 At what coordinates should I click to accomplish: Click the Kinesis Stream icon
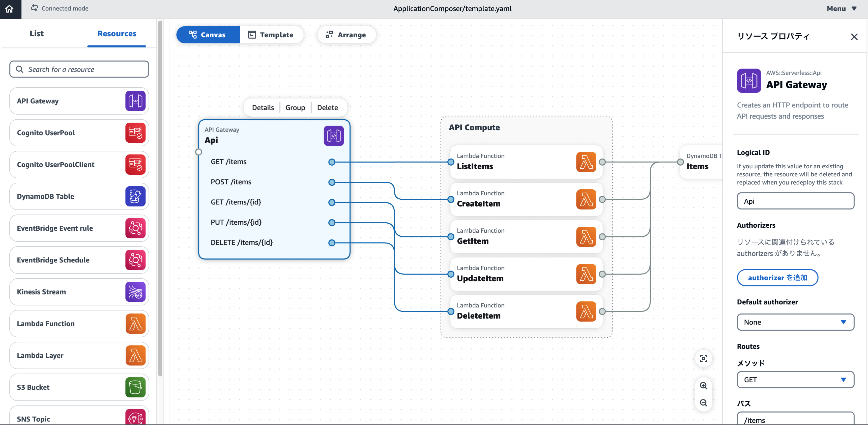(x=135, y=292)
